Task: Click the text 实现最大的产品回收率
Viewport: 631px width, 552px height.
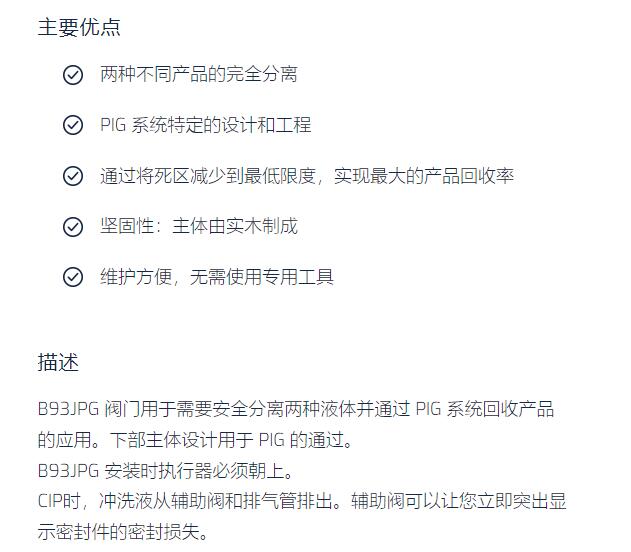Action: [x=424, y=176]
